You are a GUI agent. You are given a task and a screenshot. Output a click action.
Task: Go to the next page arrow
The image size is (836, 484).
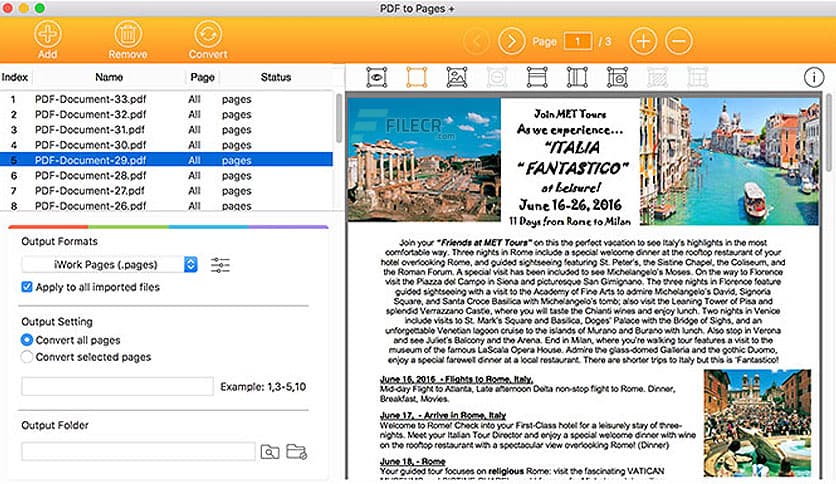pyautogui.click(x=511, y=41)
